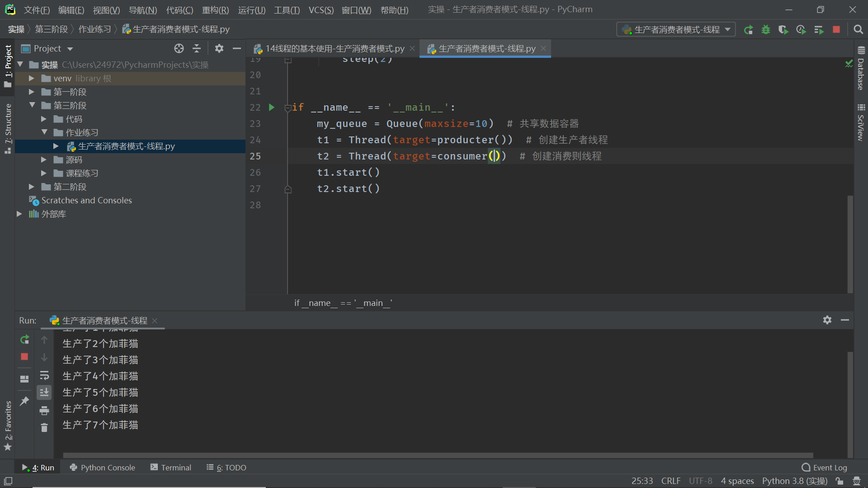Rerun program in Run panel

24,339
